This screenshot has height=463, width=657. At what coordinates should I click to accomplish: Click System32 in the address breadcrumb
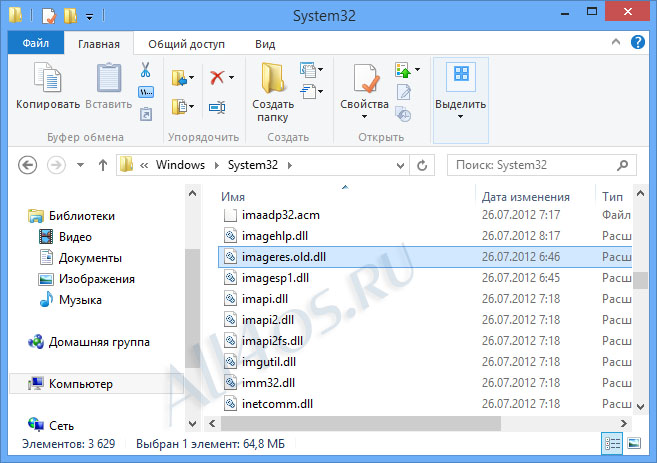click(x=253, y=165)
